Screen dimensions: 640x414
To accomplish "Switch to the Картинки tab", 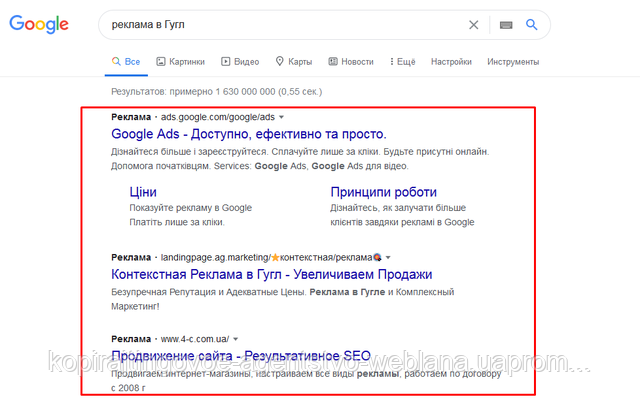I will coord(180,62).
